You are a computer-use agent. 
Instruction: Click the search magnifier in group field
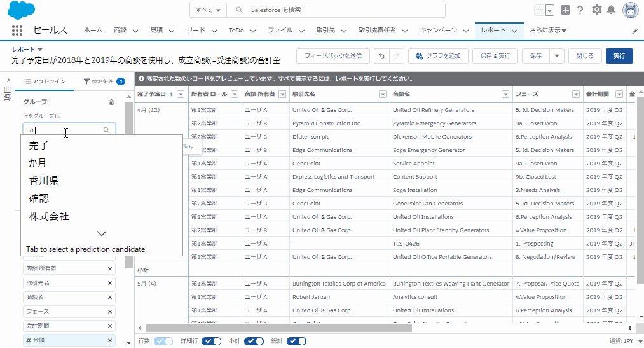(106, 130)
